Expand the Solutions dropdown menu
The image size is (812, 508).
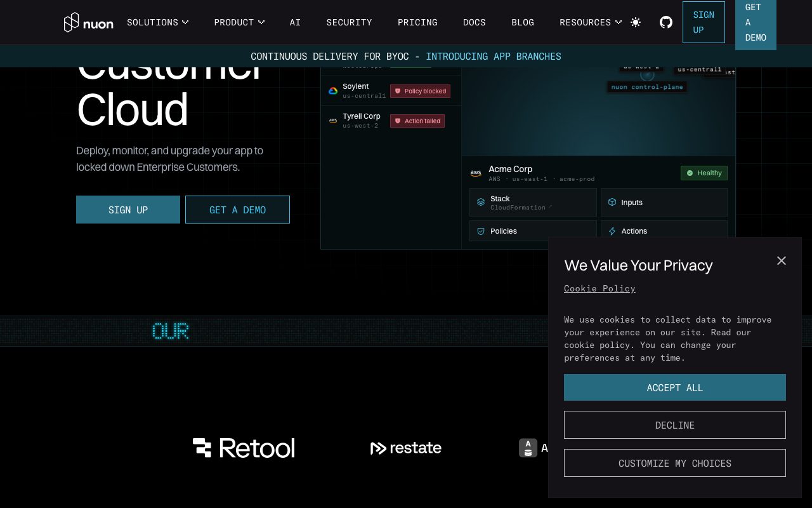[158, 22]
